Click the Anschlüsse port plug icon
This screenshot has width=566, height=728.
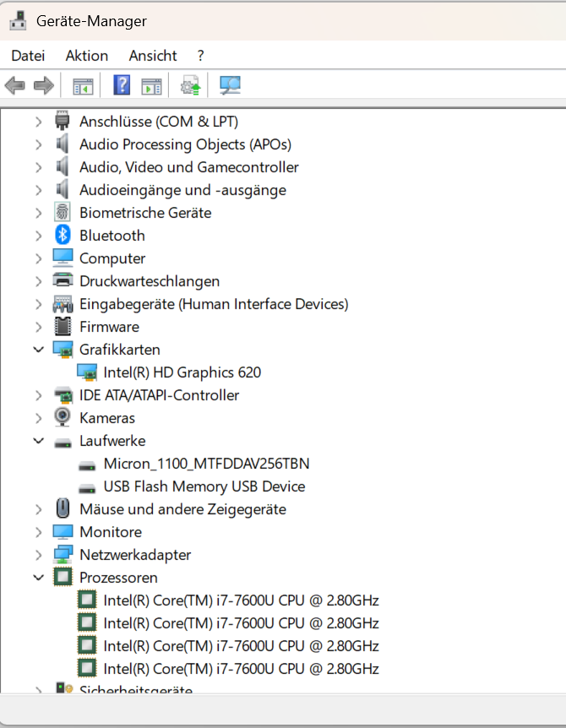(63, 120)
